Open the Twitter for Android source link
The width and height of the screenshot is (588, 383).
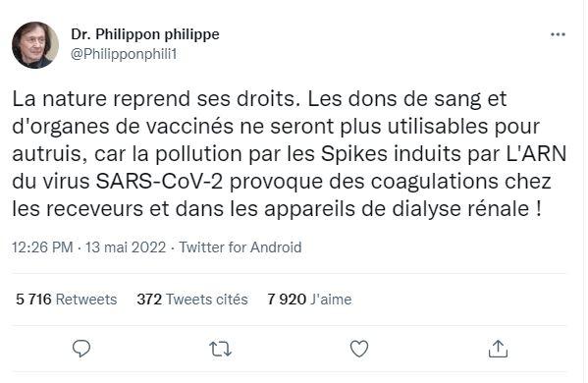[x=240, y=247]
